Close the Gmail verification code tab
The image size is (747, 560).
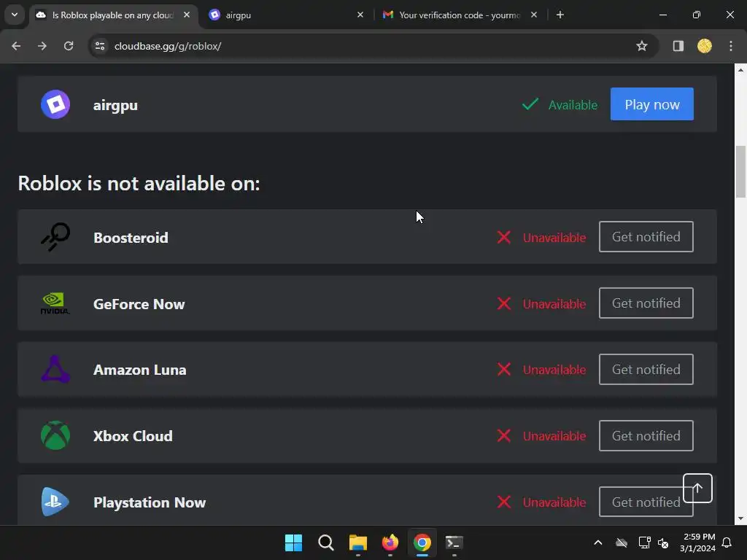click(534, 15)
